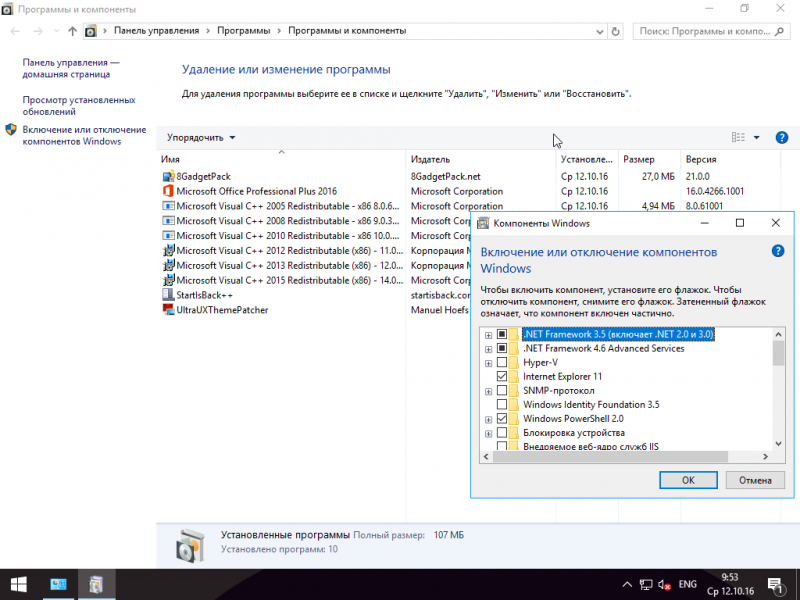Expand the Hyper-V tree node
Image resolution: width=800 pixels, height=600 pixels.
pyautogui.click(x=488, y=363)
